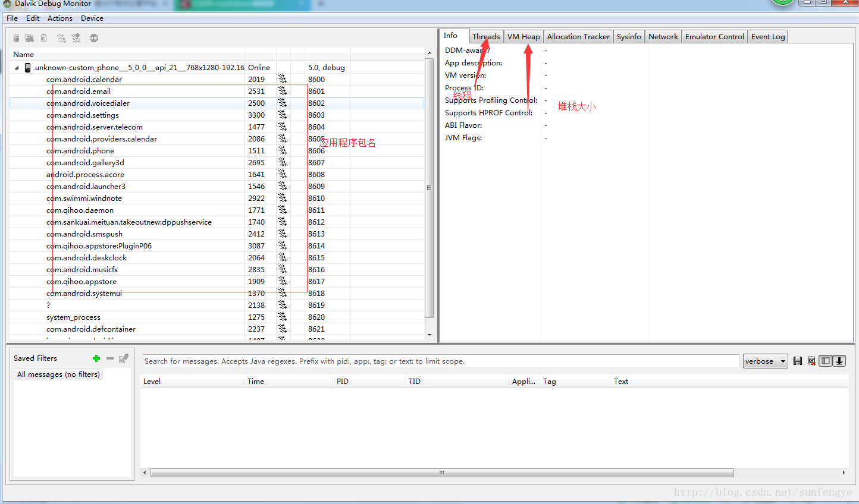Image resolution: width=859 pixels, height=504 pixels.
Task: Click the phone device icon in the tree
Action: pyautogui.click(x=27, y=68)
